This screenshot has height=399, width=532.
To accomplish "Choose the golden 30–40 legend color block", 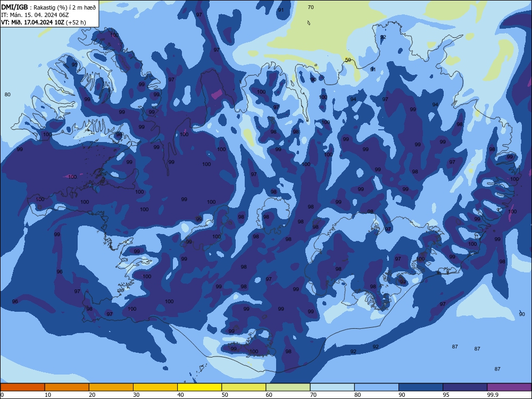I will [155, 387].
